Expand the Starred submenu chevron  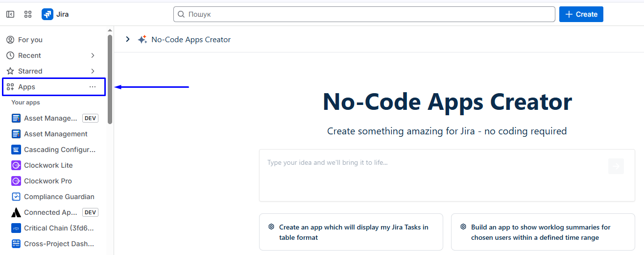coord(93,71)
